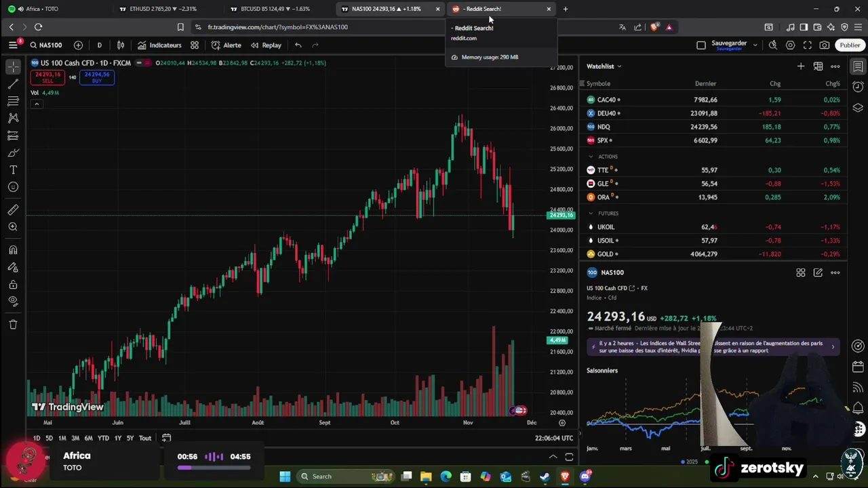Image resolution: width=868 pixels, height=488 pixels.
Task: Select the text annotation tool
Action: [13, 169]
